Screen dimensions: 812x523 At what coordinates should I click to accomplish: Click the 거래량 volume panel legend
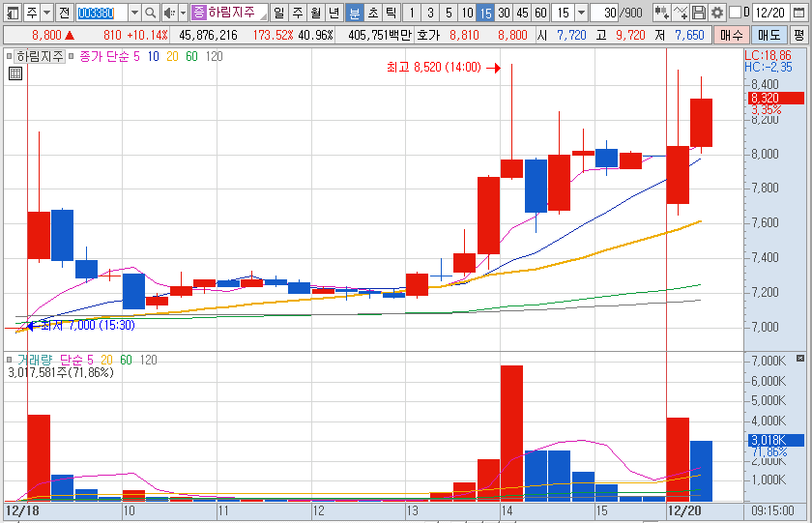point(35,360)
